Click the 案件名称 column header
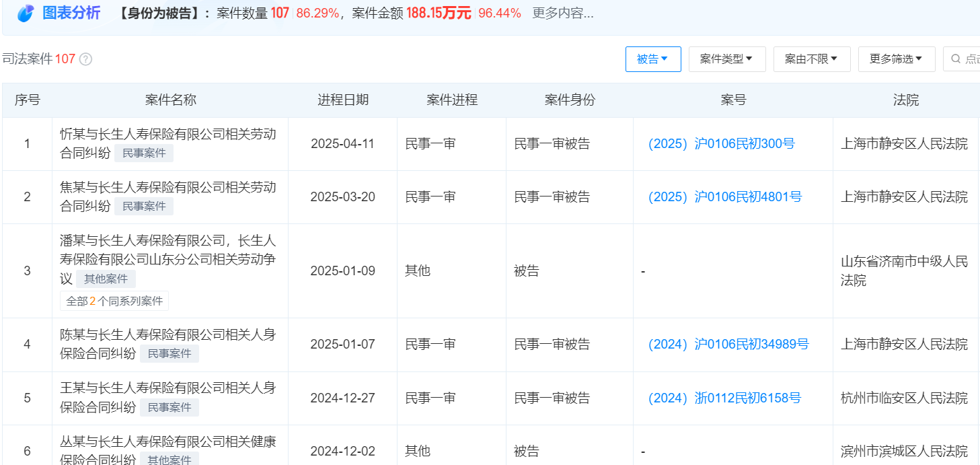 tap(171, 100)
